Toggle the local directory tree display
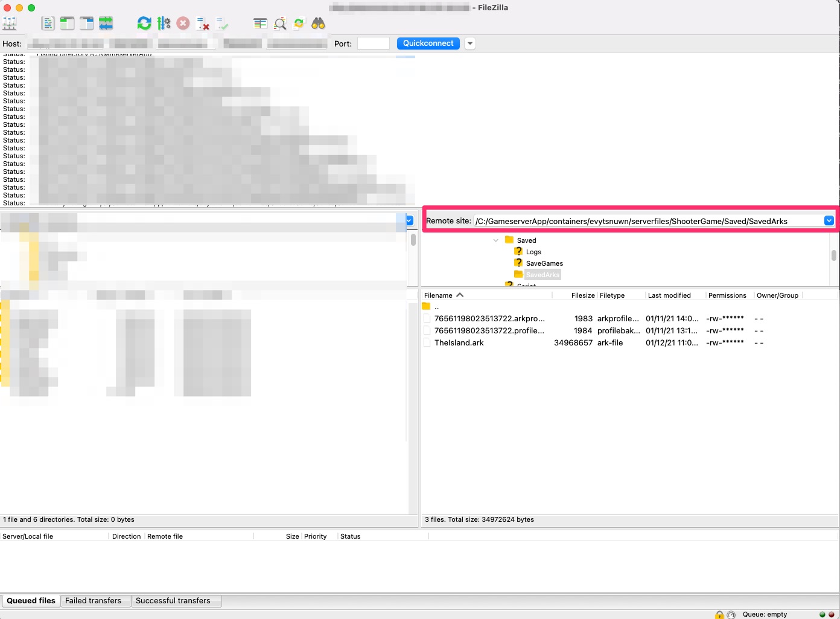 click(x=67, y=24)
